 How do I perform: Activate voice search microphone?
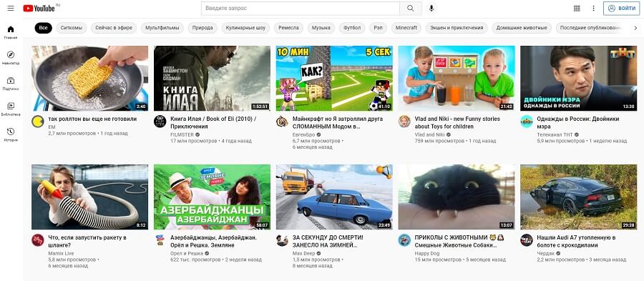pos(431,8)
